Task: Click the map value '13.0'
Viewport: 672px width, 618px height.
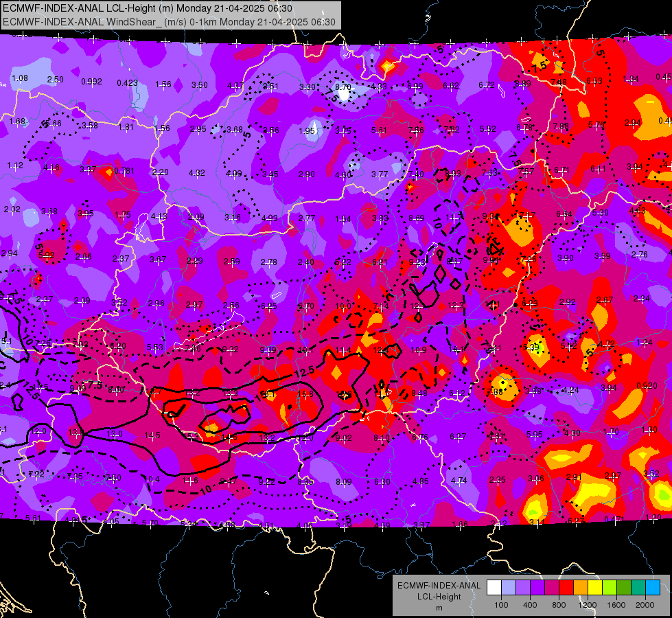Action: click(x=115, y=433)
